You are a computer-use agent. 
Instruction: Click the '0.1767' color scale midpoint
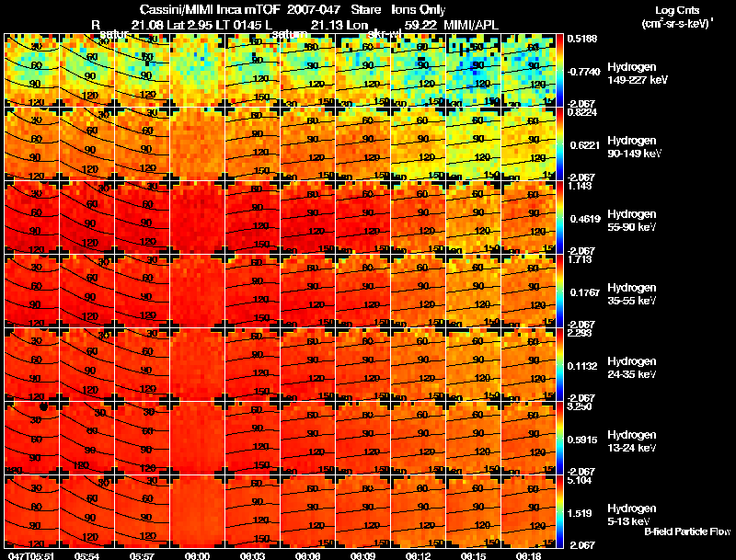(x=585, y=292)
